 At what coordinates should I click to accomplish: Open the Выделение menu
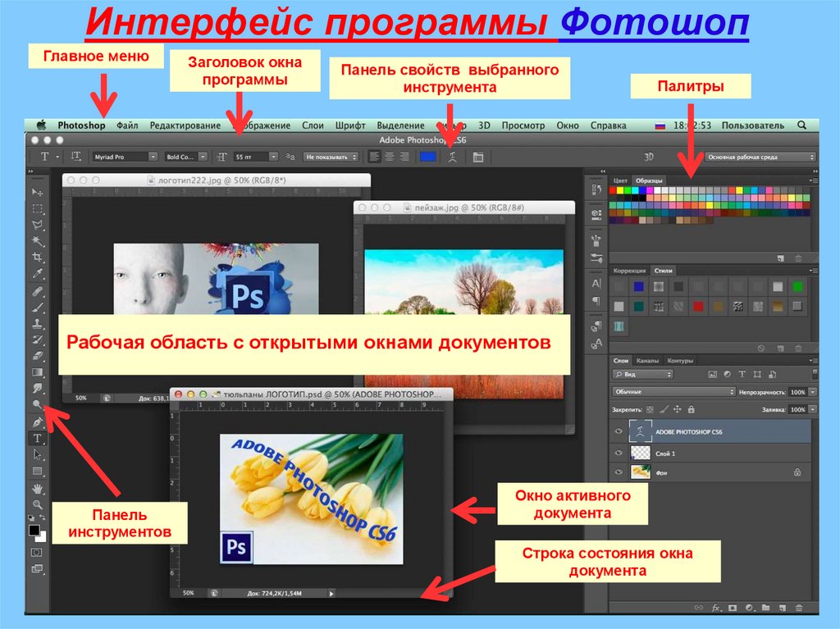pos(400,125)
